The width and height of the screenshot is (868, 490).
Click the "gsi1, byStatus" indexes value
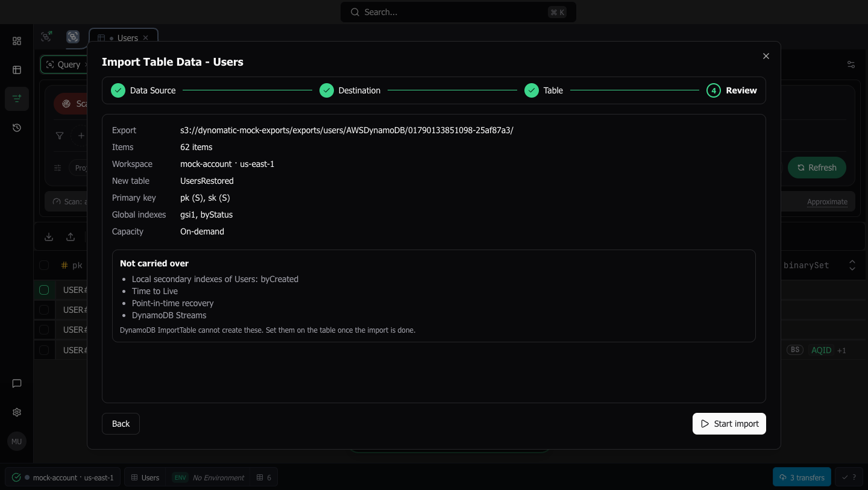point(206,215)
